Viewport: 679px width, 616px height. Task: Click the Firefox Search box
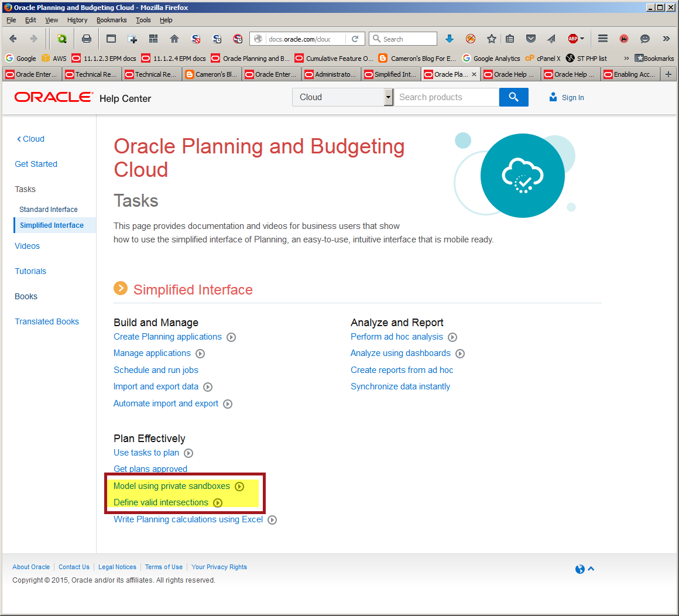click(x=403, y=39)
